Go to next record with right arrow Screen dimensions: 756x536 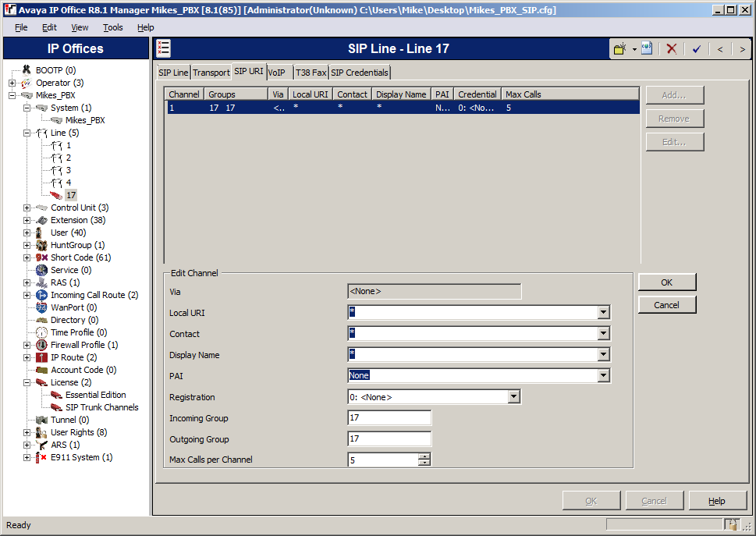pyautogui.click(x=742, y=49)
